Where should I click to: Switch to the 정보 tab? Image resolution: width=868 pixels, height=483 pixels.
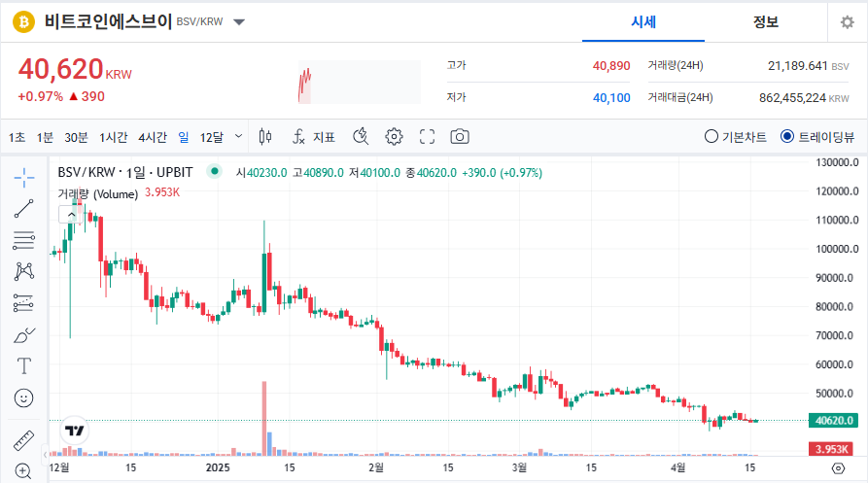(x=766, y=22)
